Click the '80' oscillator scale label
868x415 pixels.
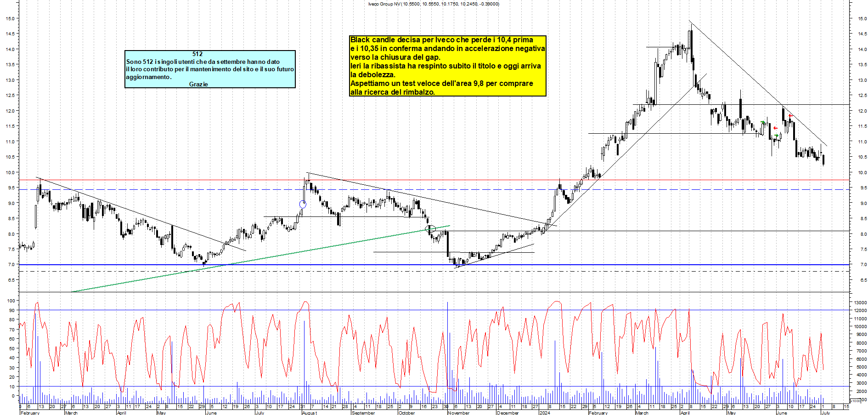click(x=12, y=319)
